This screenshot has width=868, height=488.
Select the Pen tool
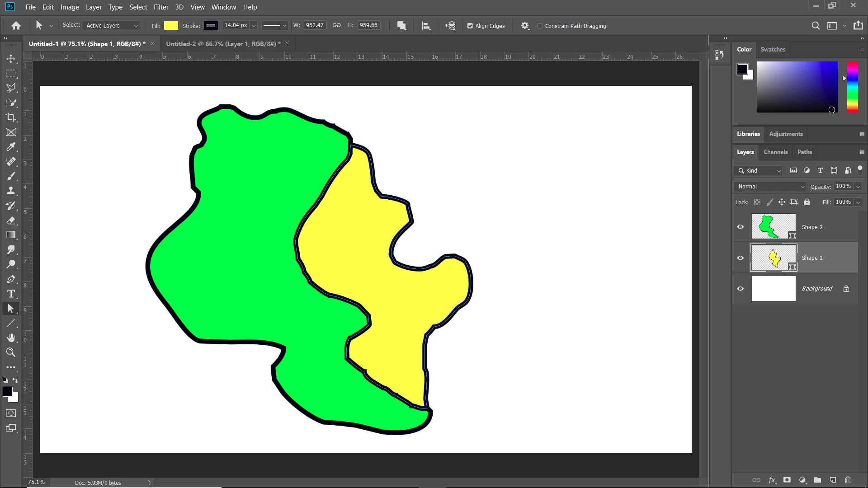[11, 279]
